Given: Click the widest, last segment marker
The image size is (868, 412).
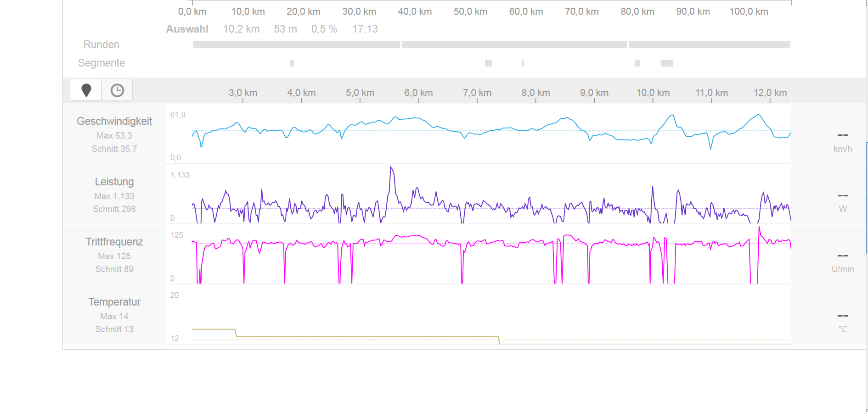Looking at the screenshot, I should pyautogui.click(x=666, y=63).
